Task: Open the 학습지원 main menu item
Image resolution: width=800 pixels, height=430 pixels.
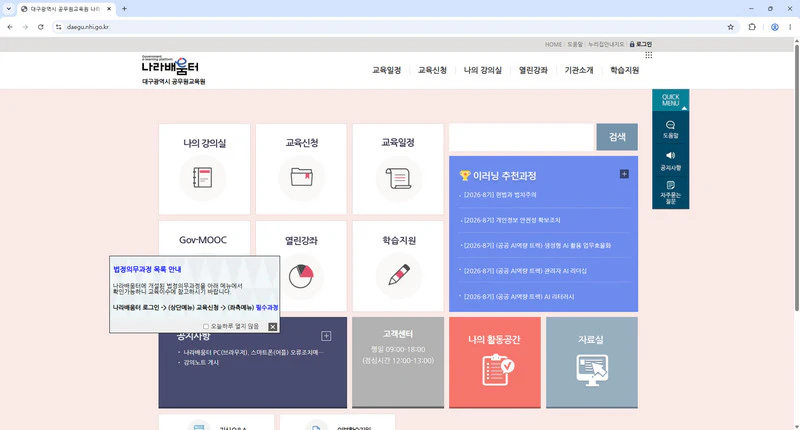Action: point(624,70)
